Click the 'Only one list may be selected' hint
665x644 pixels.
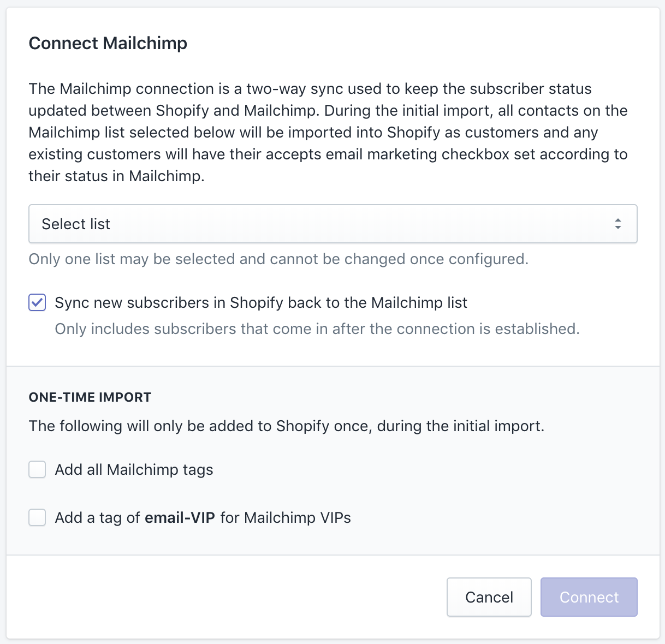278,259
